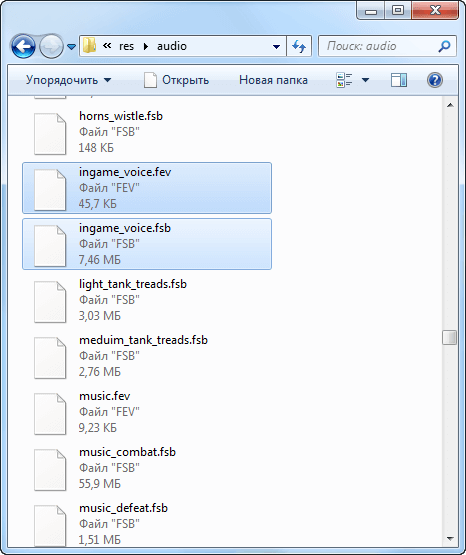Image resolution: width=466 pixels, height=555 pixels.
Task: Select the horns_wistle.fsb file icon
Action: 50,134
